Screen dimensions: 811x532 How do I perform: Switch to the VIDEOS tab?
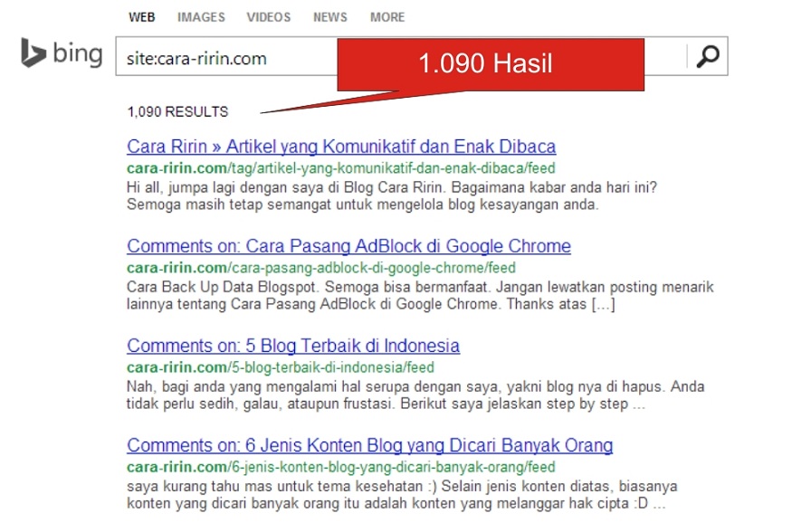click(269, 17)
